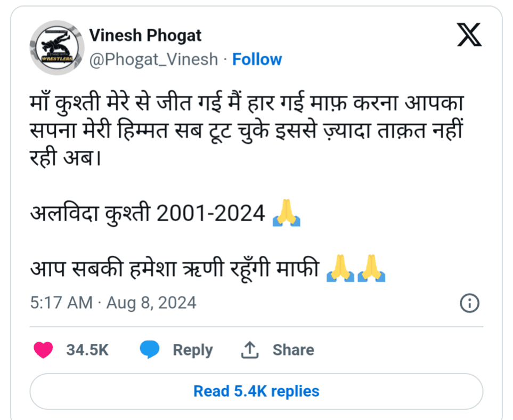Click the folded hands emoji after 2001-2024
The height and width of the screenshot is (420, 513).
tap(286, 213)
